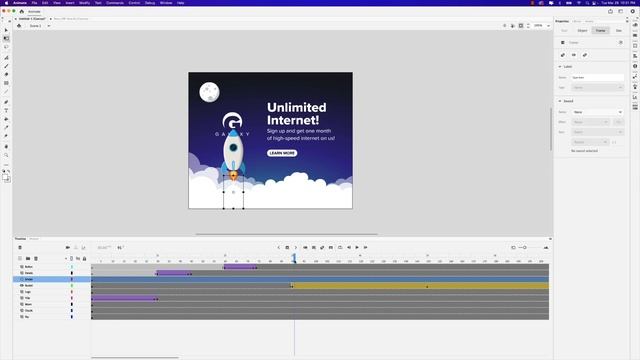Toggle outline color of Button layer
640x360 pixels.
pyautogui.click(x=72, y=267)
